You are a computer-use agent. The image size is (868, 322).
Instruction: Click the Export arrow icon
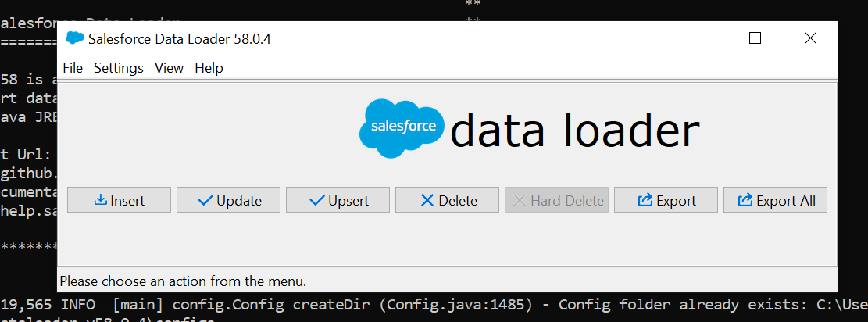tap(645, 200)
